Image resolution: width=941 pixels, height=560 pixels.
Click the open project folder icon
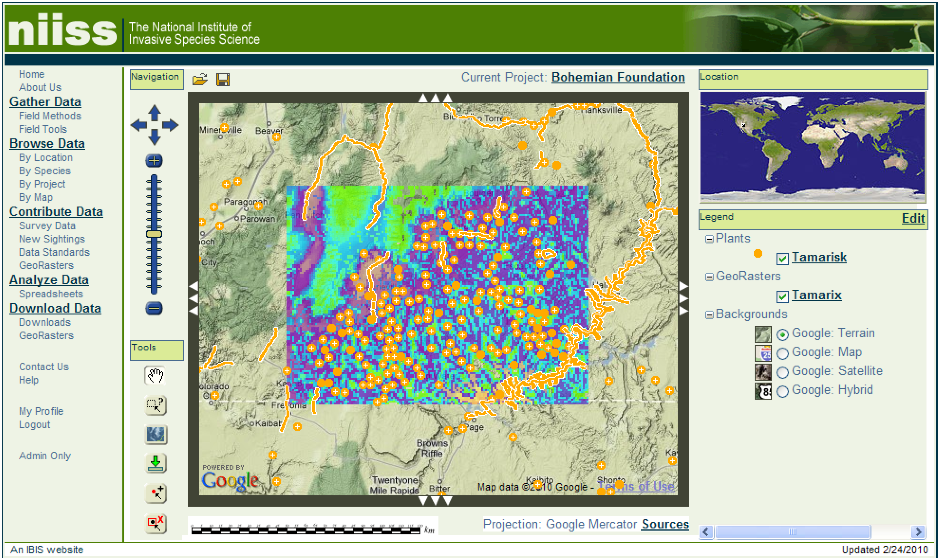(x=200, y=79)
